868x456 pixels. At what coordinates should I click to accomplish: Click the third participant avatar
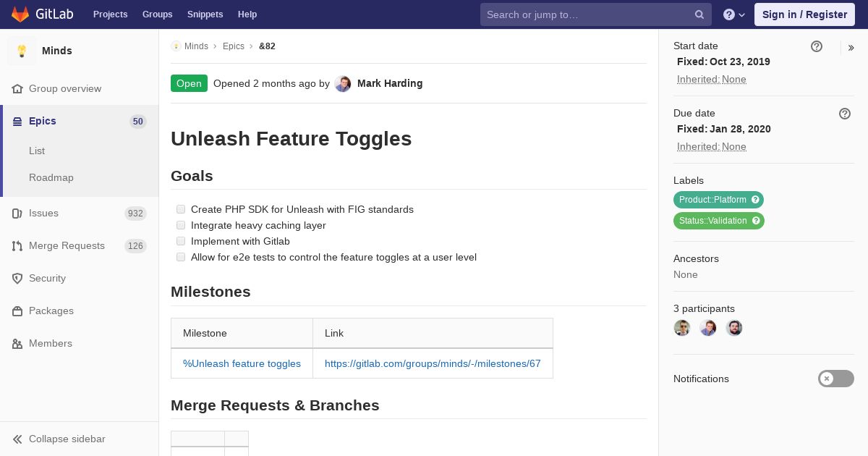click(x=734, y=328)
